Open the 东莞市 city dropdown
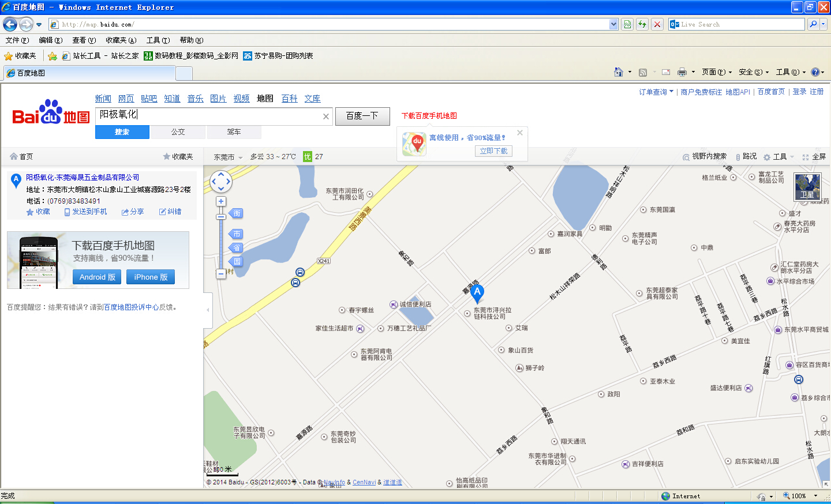Image resolution: width=831 pixels, height=504 pixels. pos(228,157)
